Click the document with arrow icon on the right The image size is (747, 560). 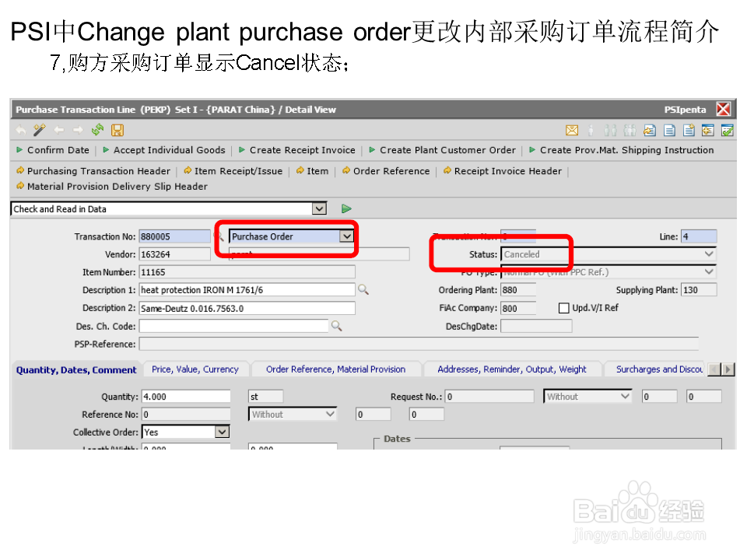[647, 130]
